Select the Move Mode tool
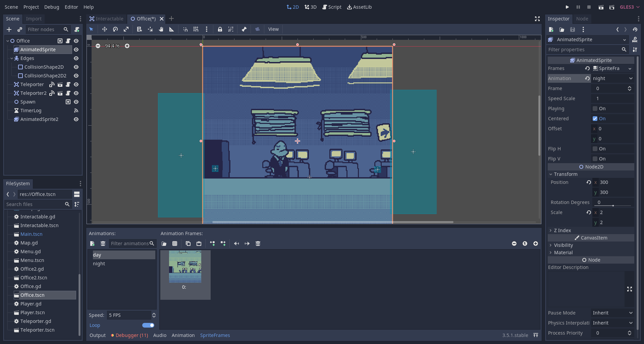Screen dimensions: 644x344 click(x=105, y=29)
